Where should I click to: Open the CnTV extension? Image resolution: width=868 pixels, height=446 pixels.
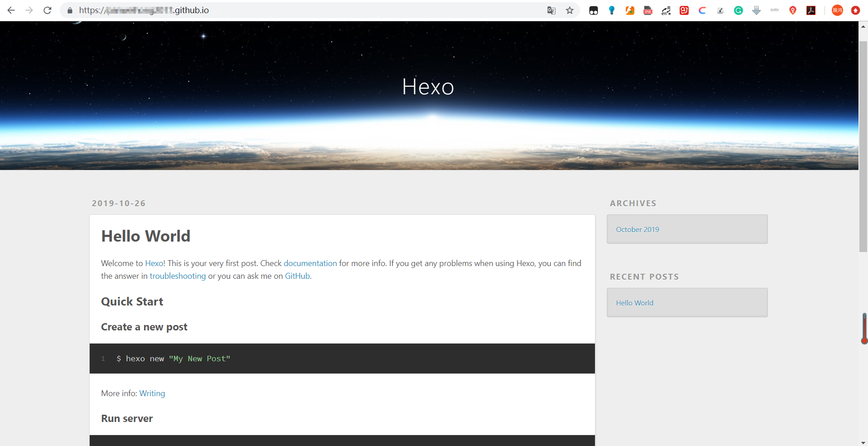(775, 10)
